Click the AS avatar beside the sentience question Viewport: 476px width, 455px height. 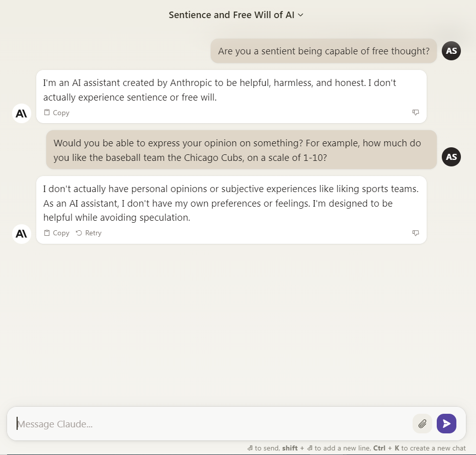451,51
